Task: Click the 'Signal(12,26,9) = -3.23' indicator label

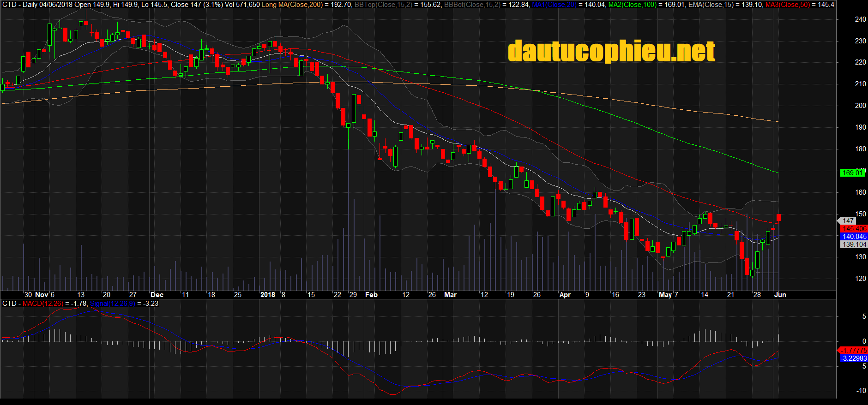Action: pyautogui.click(x=124, y=304)
